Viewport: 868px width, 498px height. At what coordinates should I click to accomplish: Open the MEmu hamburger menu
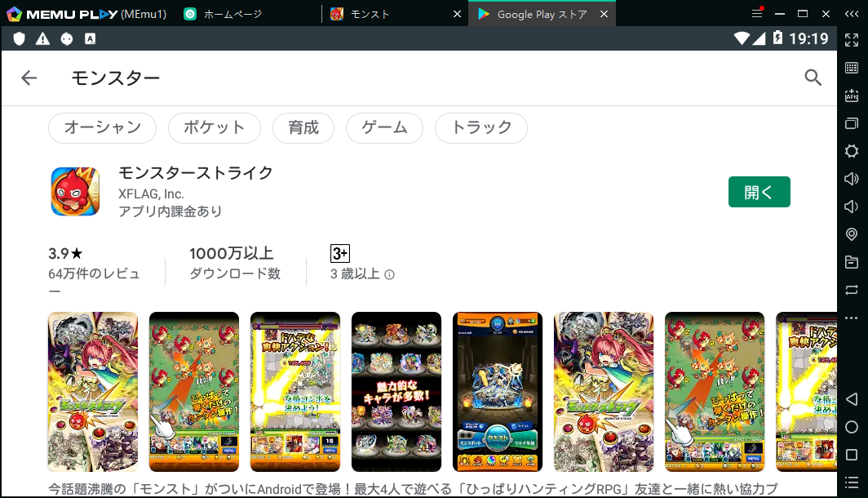(x=757, y=14)
